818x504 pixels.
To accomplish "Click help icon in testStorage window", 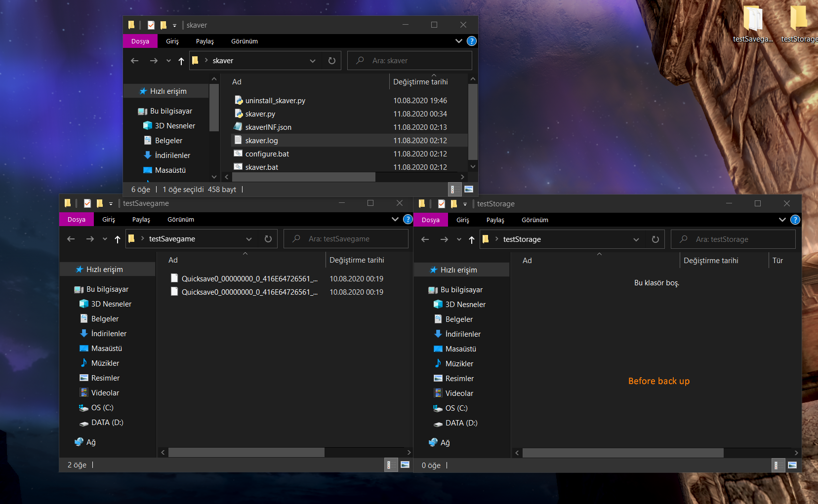I will click(795, 220).
